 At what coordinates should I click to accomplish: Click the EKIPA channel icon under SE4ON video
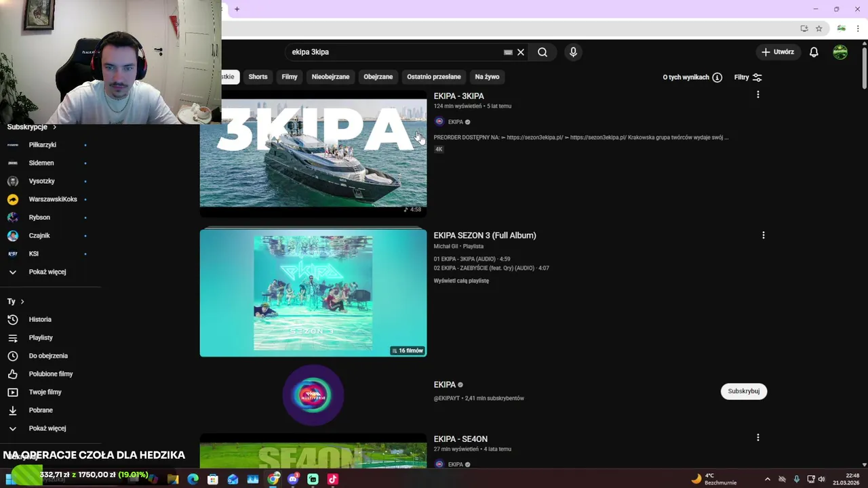pyautogui.click(x=439, y=464)
